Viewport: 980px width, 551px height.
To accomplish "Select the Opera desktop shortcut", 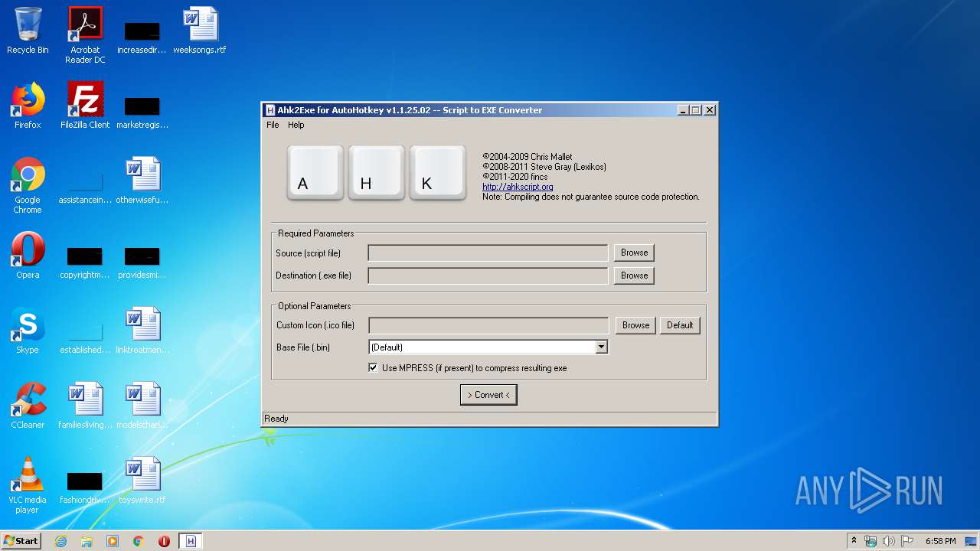I will click(x=28, y=256).
